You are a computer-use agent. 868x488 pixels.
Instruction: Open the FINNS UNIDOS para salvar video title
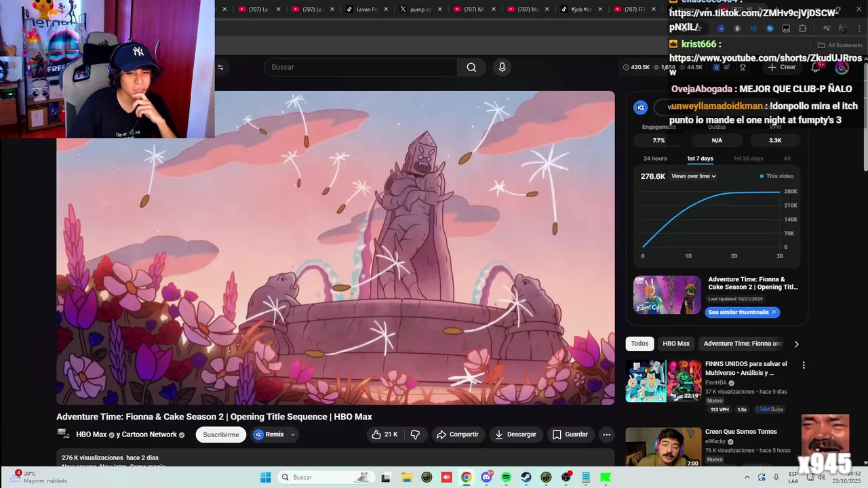[x=746, y=368]
